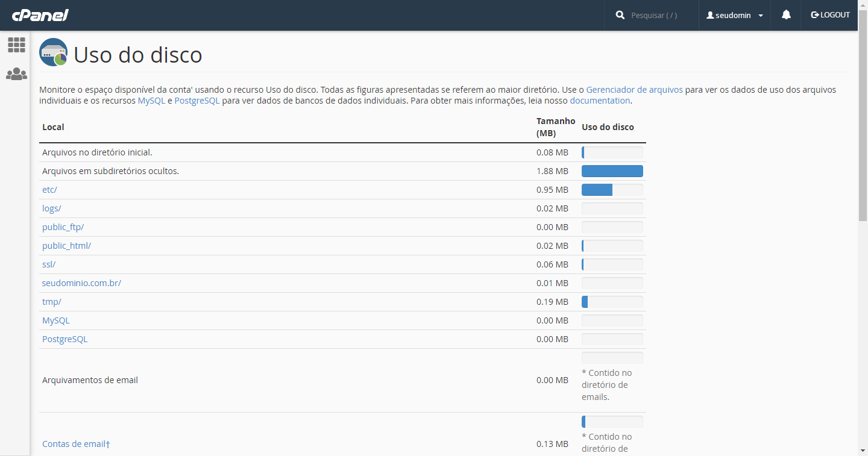Image resolution: width=868 pixels, height=456 pixels.
Task: Select the 1.88 MB size value
Action: (x=552, y=171)
